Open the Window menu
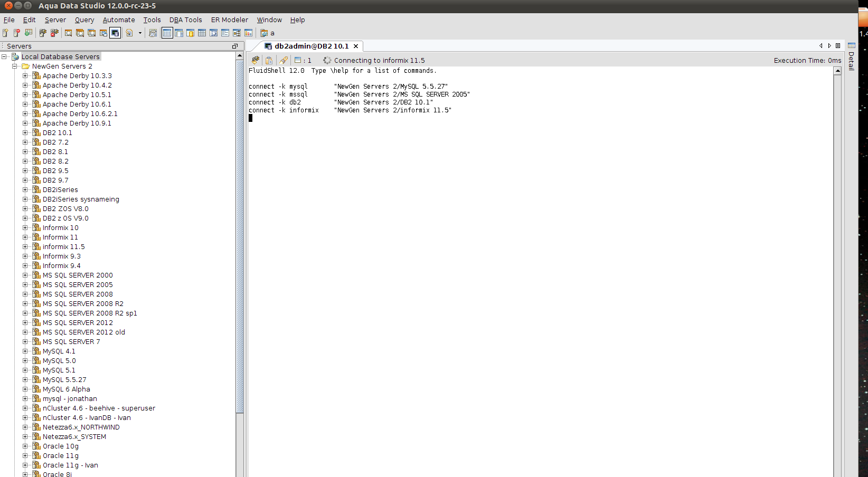Viewport: 868px width, 477px height. (x=269, y=20)
